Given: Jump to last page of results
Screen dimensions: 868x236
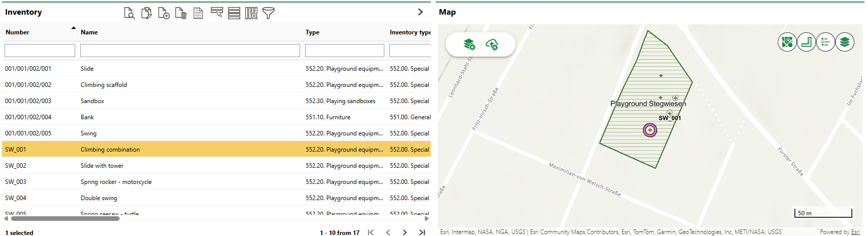Looking at the screenshot, I should point(422,232).
